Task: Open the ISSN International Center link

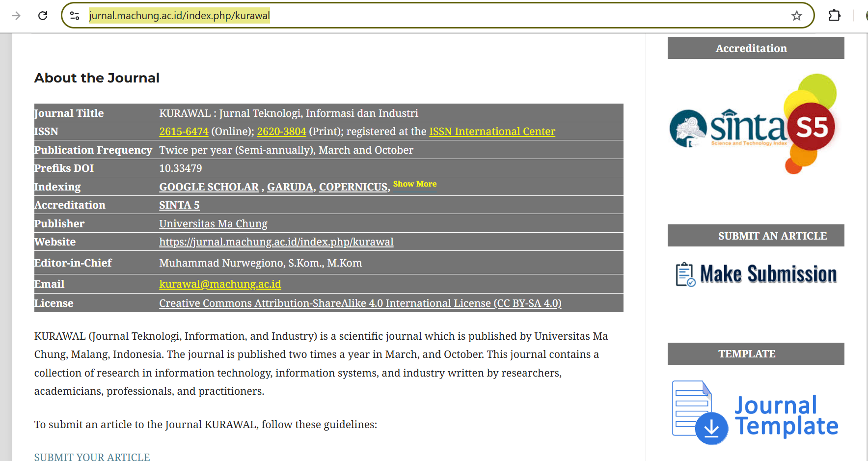Action: tap(492, 132)
